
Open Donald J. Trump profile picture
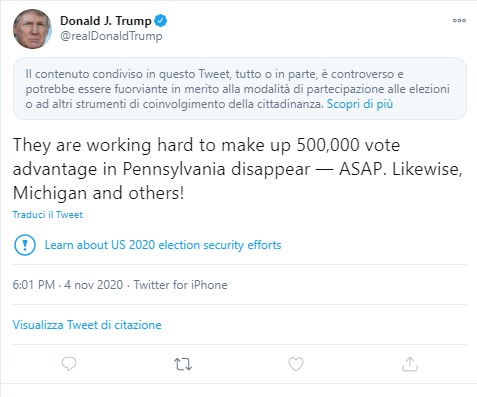[x=32, y=29]
